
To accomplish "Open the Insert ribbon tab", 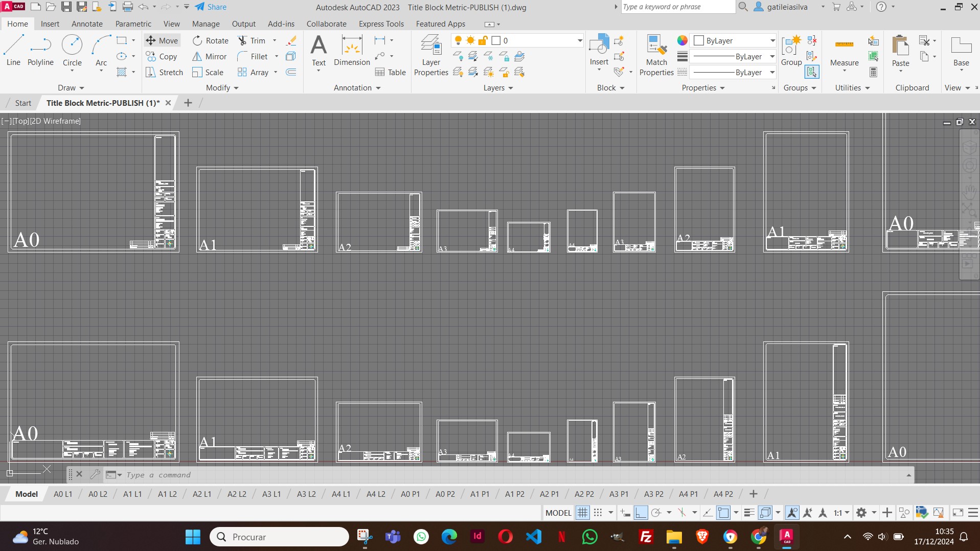I will tap(50, 24).
